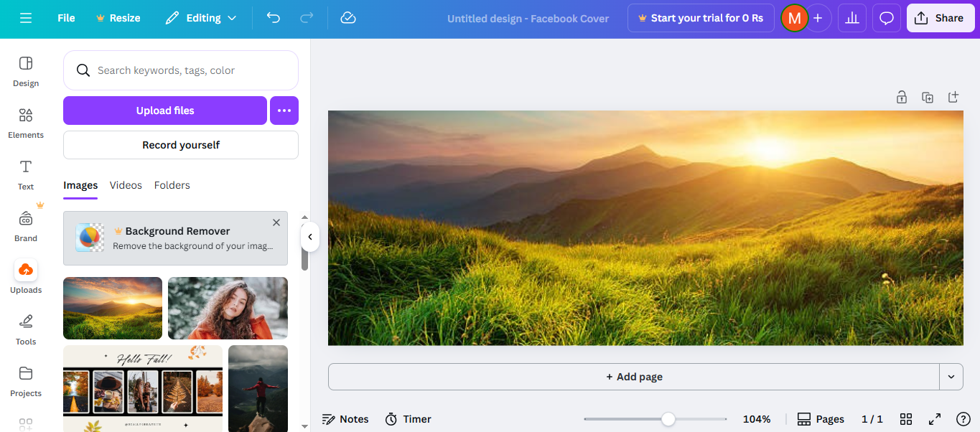
Task: Open the Text panel
Action: click(25, 175)
